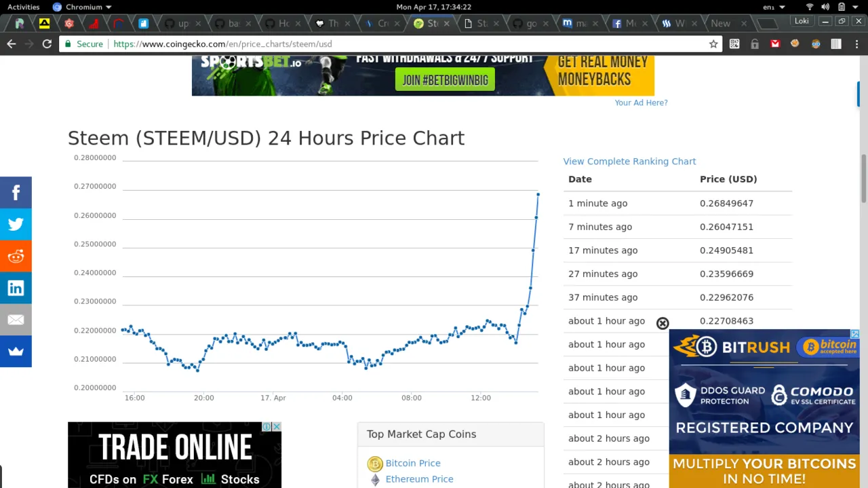Click the Price (USD) column header
The height and width of the screenshot is (488, 868).
click(728, 179)
